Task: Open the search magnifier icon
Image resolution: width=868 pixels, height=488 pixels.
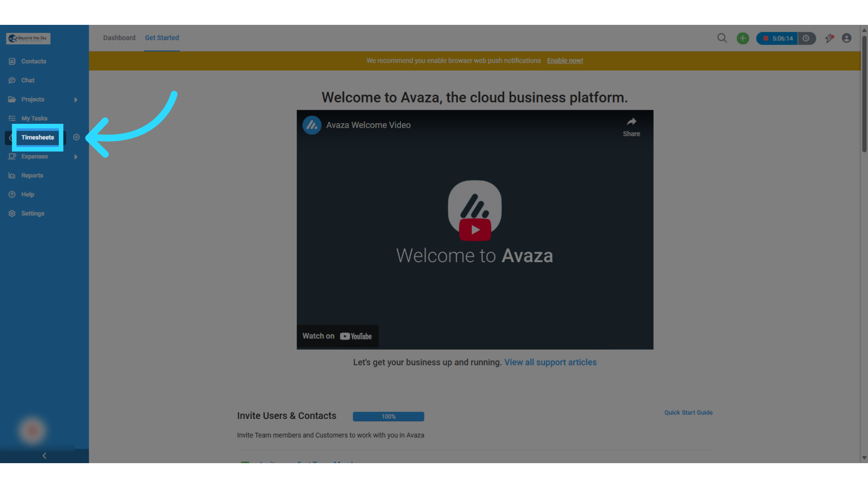Action: click(x=722, y=38)
